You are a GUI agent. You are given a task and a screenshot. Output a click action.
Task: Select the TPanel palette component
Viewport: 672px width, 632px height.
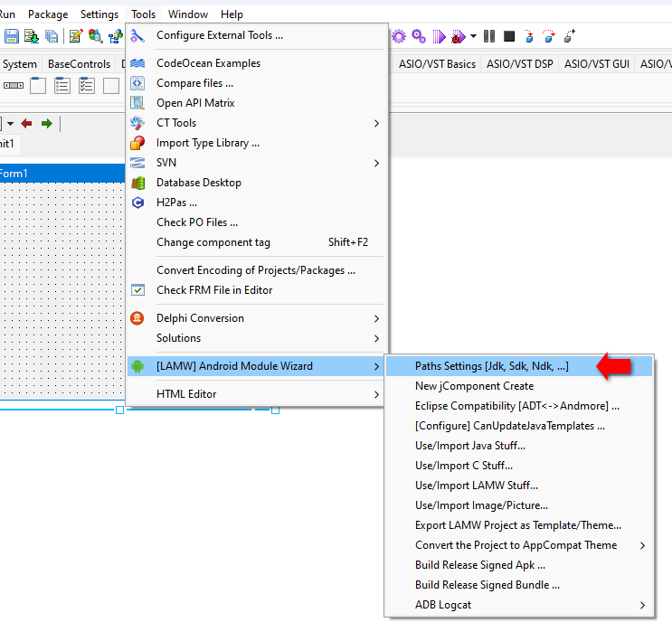point(111,86)
